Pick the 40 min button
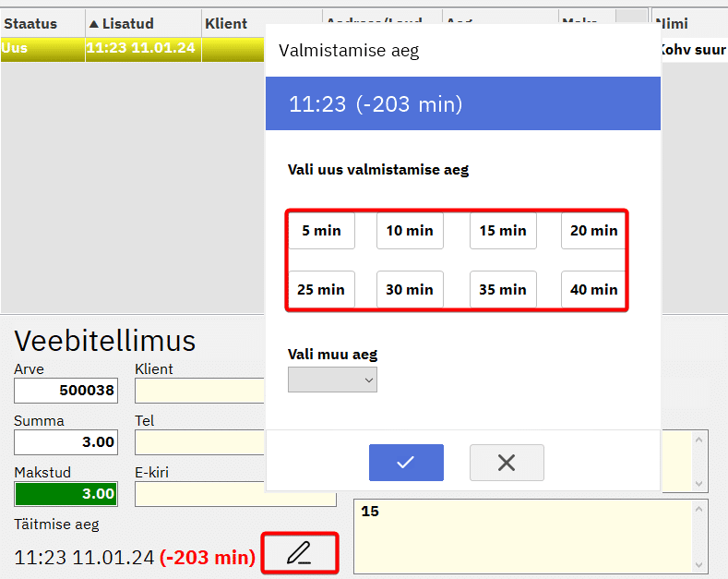This screenshot has height=579, width=728. click(593, 290)
